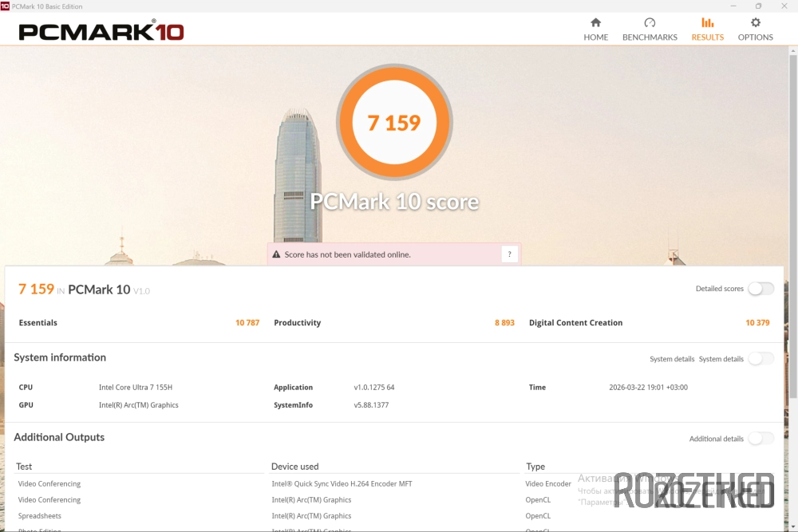Click the warning triangle in validation banner
798x532 pixels.
[x=276, y=254]
